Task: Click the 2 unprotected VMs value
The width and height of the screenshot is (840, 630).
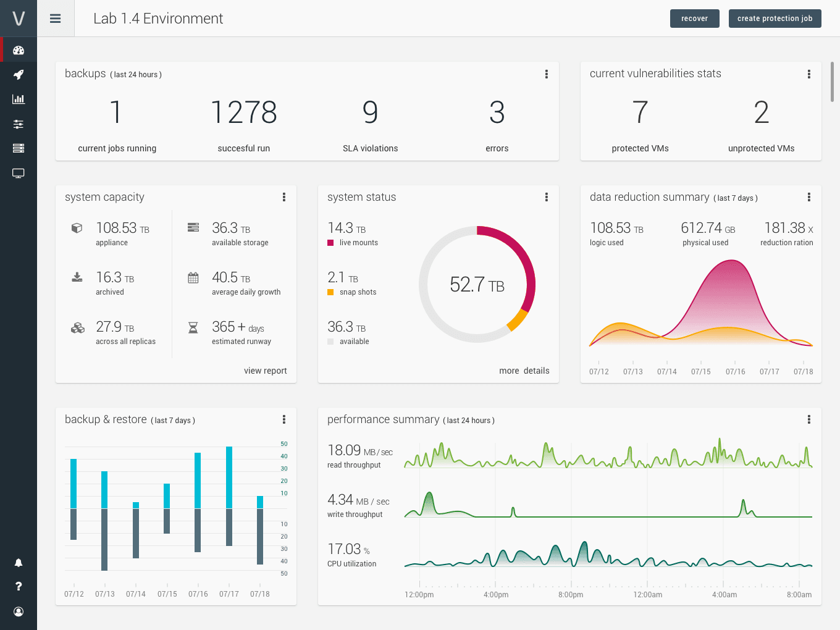Action: [762, 112]
